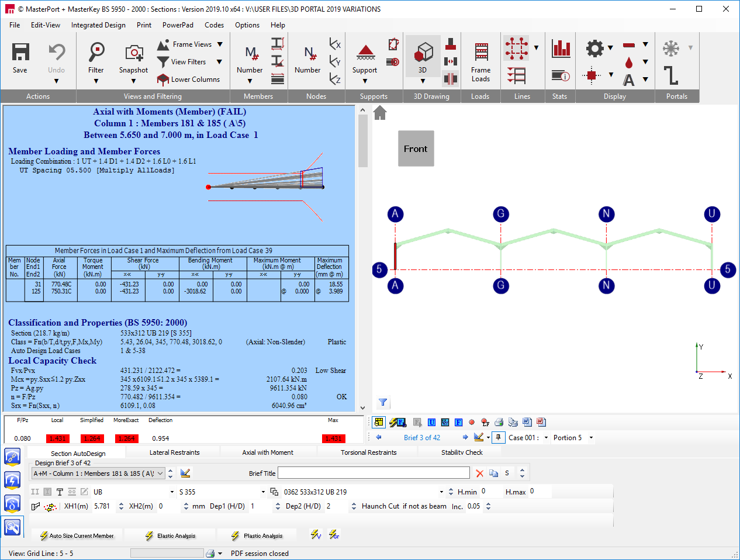The height and width of the screenshot is (560, 740).
Task: Click the home icon above the 3D view
Action: coord(380,113)
